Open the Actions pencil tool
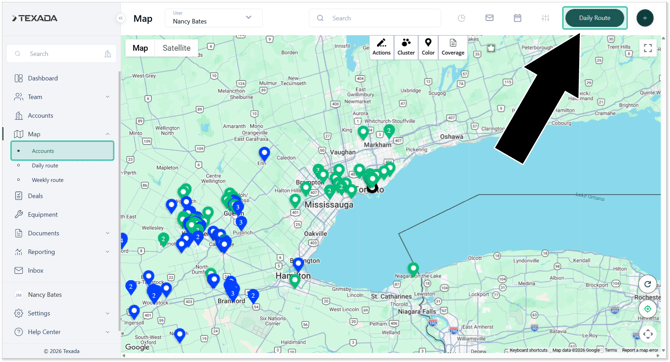The width and height of the screenshot is (670, 362). coord(381,47)
